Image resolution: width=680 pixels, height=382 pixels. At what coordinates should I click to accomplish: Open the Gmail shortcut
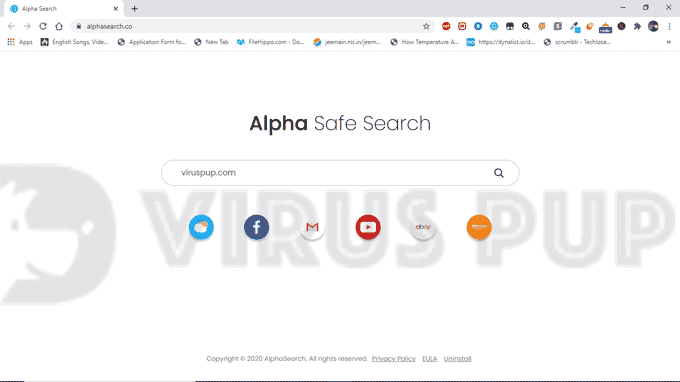pyautogui.click(x=312, y=227)
